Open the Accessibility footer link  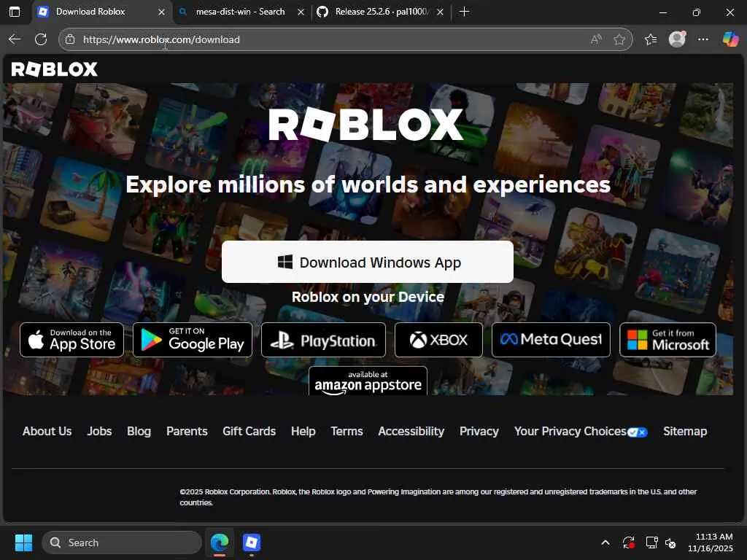pos(411,432)
